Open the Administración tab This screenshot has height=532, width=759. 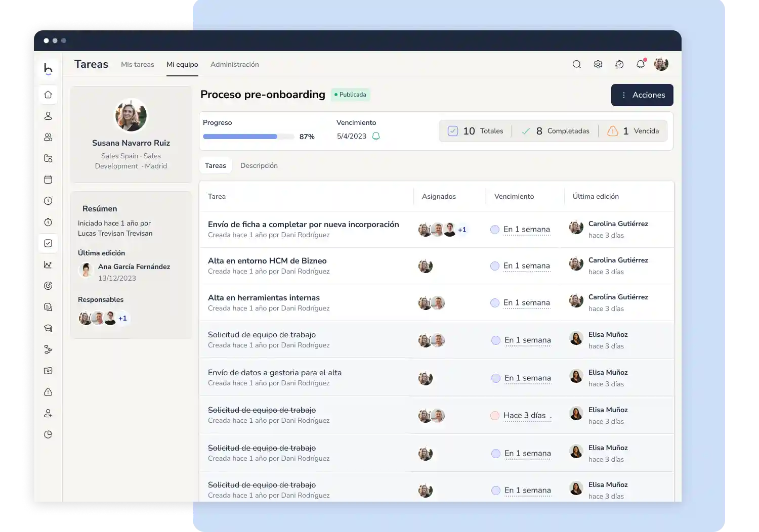235,64
